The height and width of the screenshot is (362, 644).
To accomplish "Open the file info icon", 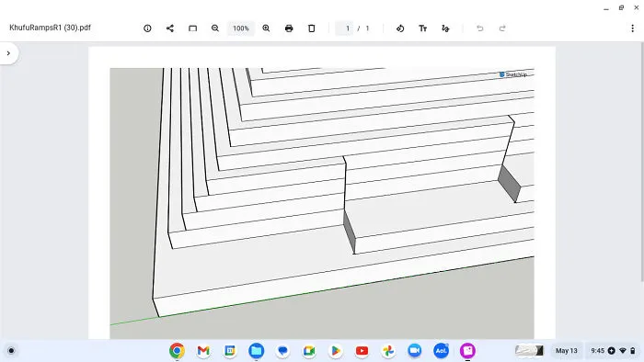I will (147, 28).
